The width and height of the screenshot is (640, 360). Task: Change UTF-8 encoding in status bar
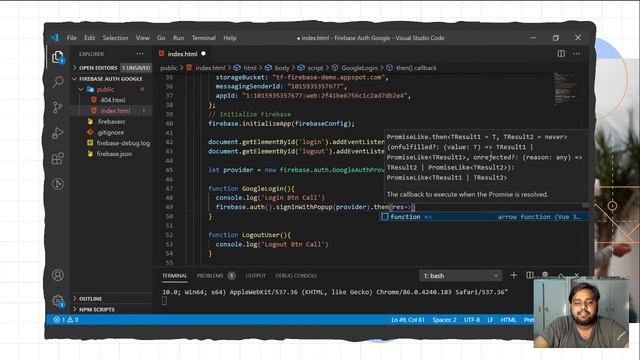(x=472, y=320)
